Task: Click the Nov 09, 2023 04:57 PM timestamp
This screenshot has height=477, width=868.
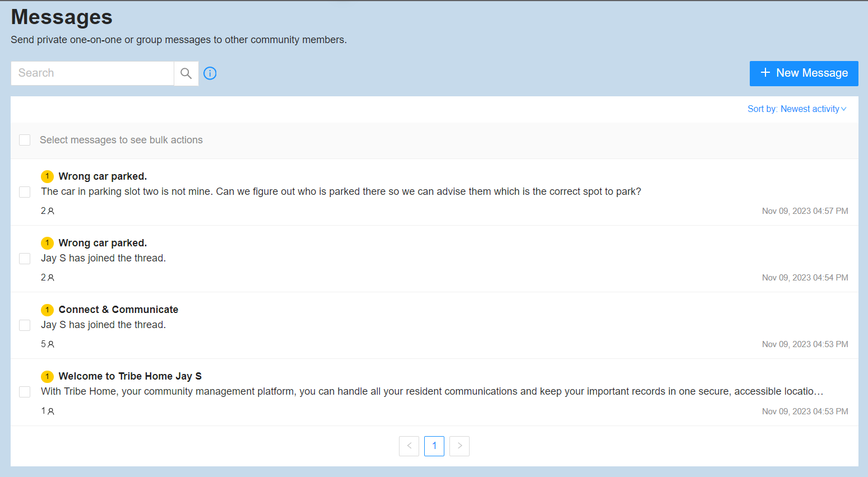Action: (805, 211)
